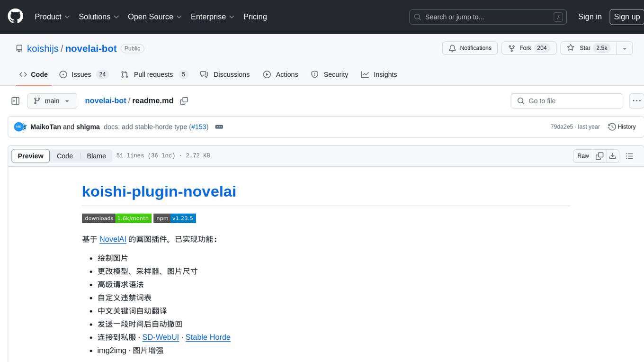Open shigma's author profile link

[88, 127]
